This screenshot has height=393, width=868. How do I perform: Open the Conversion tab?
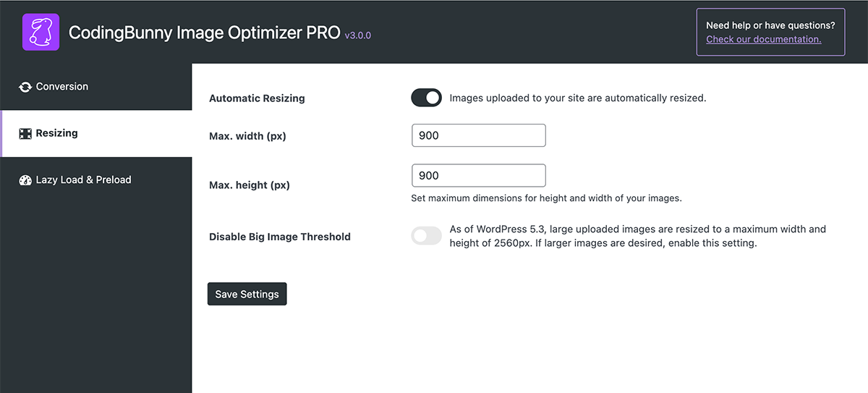62,87
